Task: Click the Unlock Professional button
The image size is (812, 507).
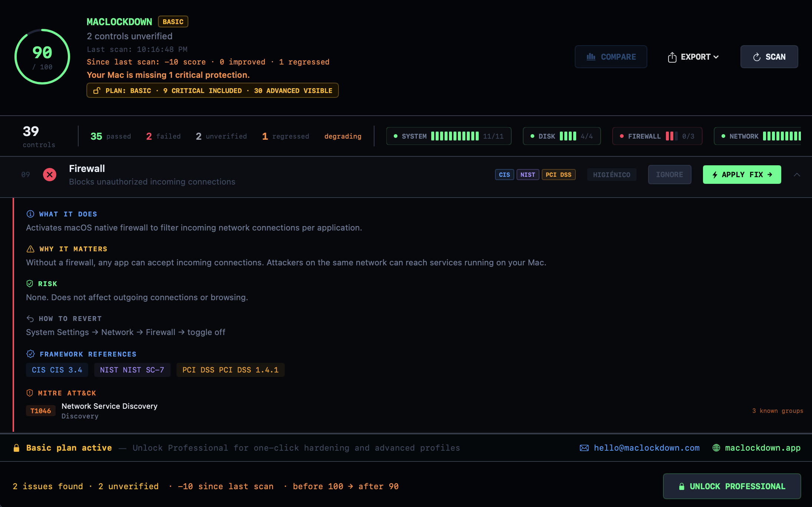Action: click(732, 486)
